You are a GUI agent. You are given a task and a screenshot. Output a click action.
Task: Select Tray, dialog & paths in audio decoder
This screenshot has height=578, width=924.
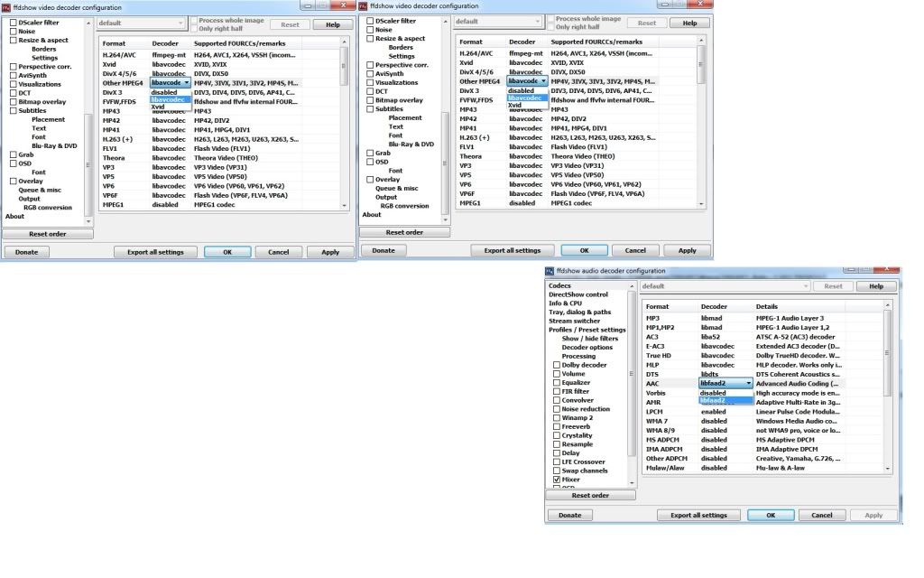pos(580,312)
